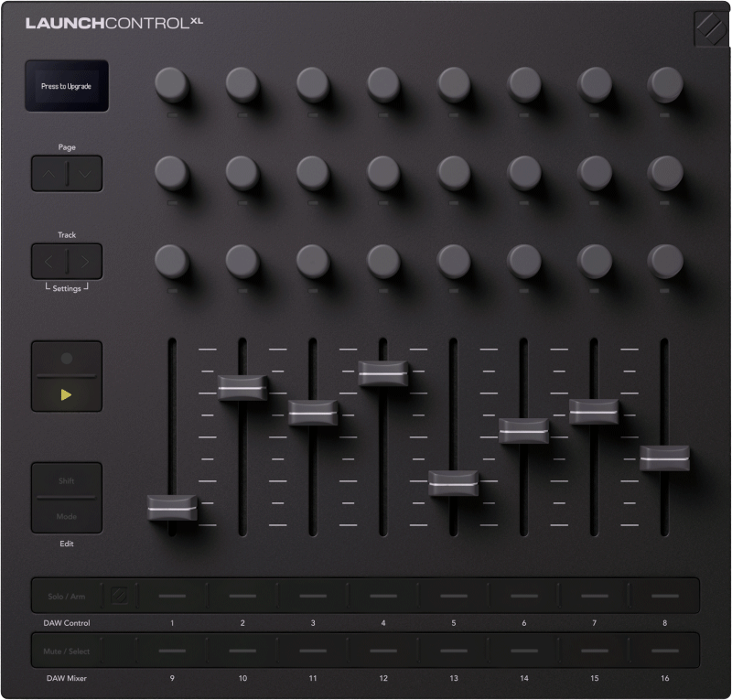The image size is (732, 700).
Task: Click the yellow Play button
Action: point(66,394)
